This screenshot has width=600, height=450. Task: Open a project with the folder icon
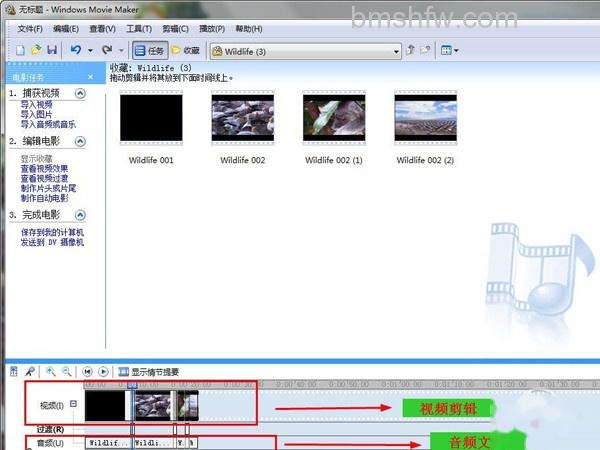tap(36, 50)
